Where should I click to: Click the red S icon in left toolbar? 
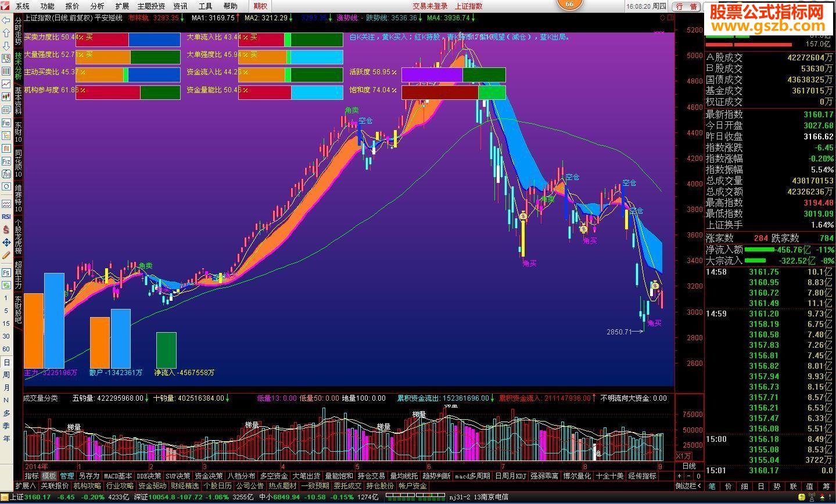(6, 229)
